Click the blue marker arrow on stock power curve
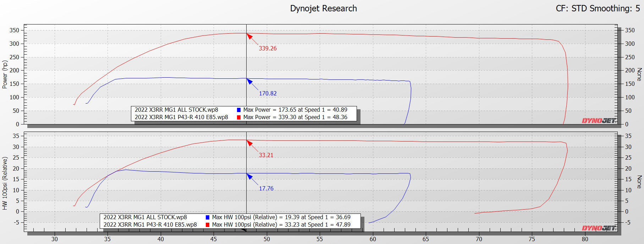Screen dimensions: 644x244 pos(249,81)
